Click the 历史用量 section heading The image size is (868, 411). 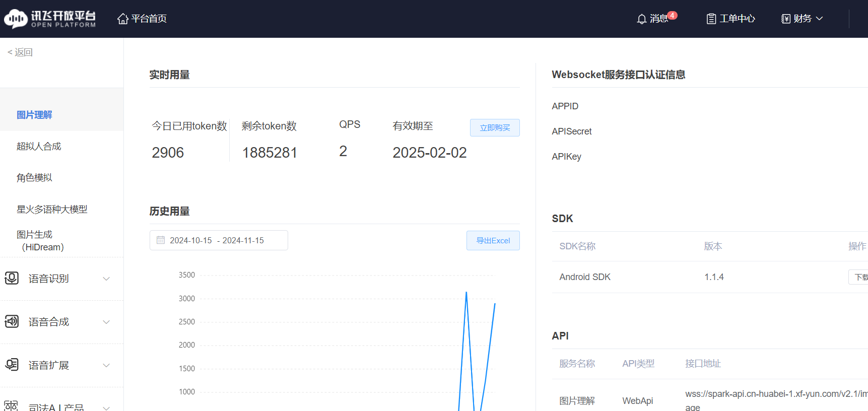169,211
